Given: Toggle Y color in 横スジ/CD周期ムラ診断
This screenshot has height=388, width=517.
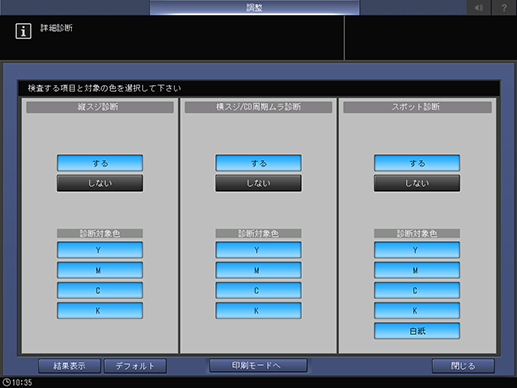Looking at the screenshot, I should click(258, 250).
